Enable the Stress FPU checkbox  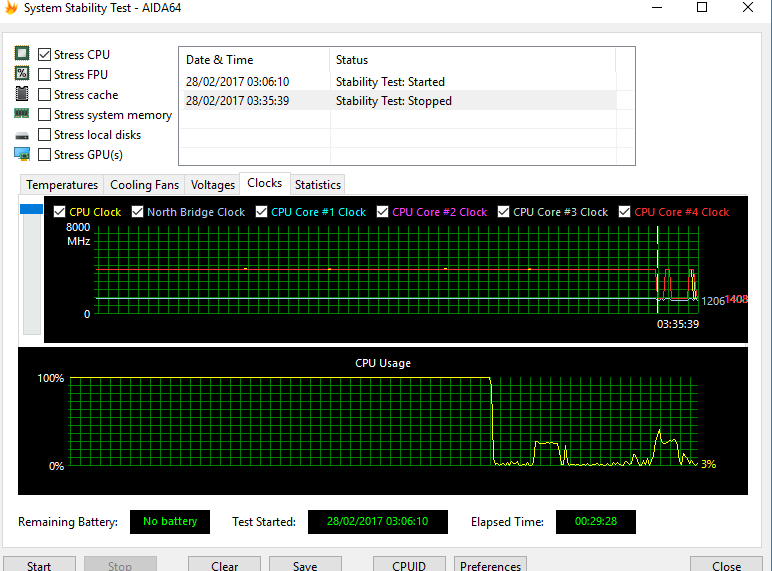(44, 74)
